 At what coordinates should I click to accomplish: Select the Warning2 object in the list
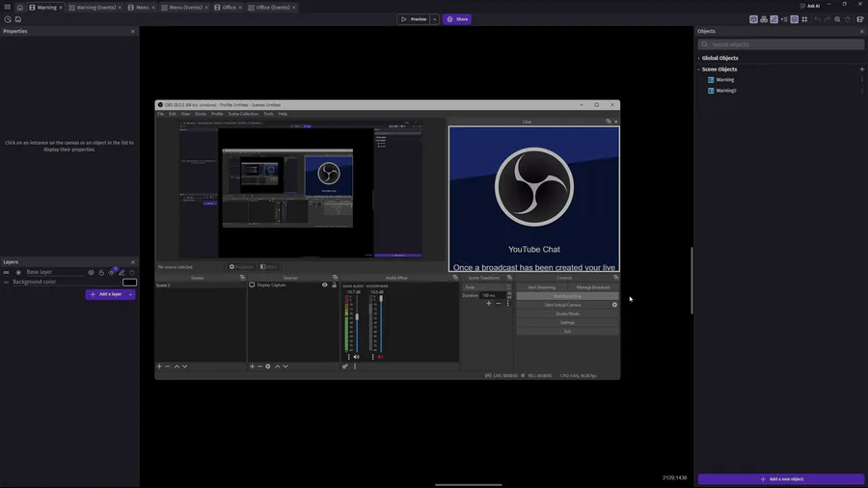[725, 91]
